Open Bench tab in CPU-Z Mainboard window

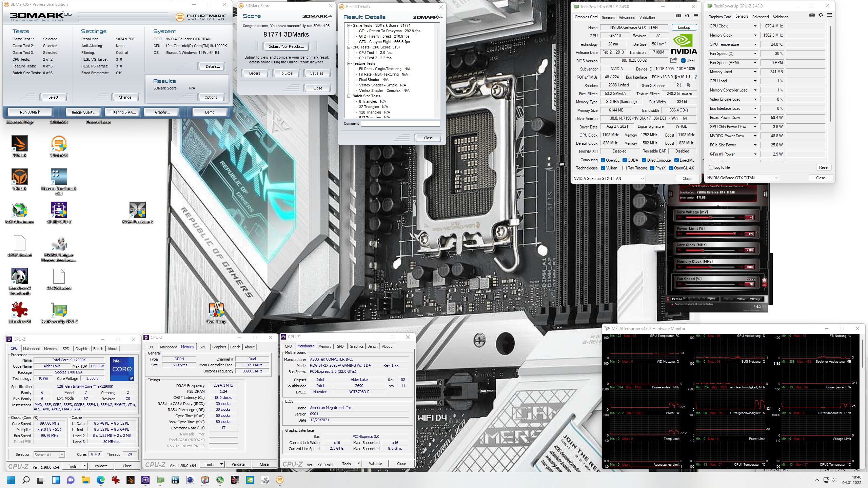[x=372, y=346]
